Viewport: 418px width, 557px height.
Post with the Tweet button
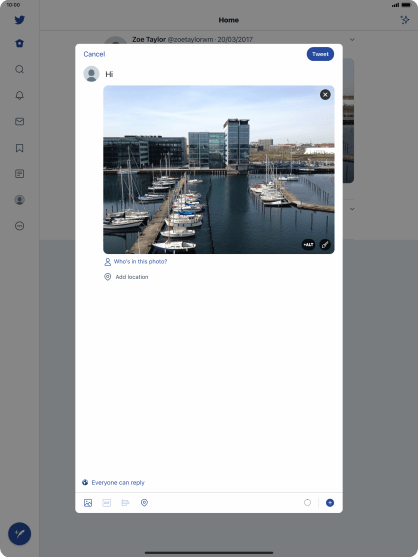point(320,54)
